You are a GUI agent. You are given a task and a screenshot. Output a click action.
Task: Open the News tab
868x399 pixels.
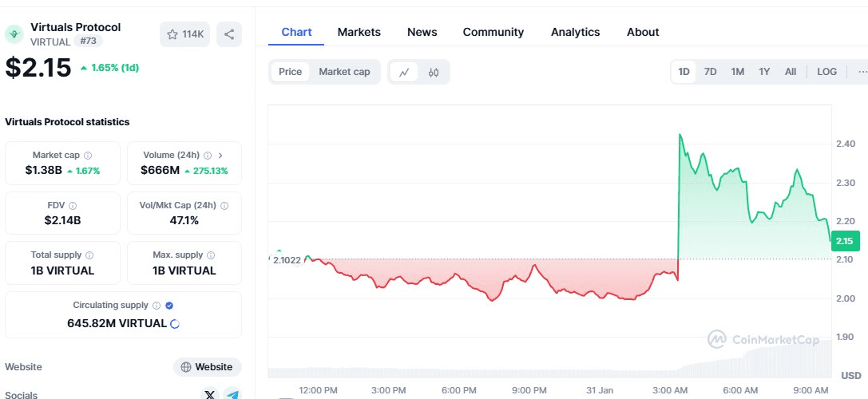click(422, 32)
